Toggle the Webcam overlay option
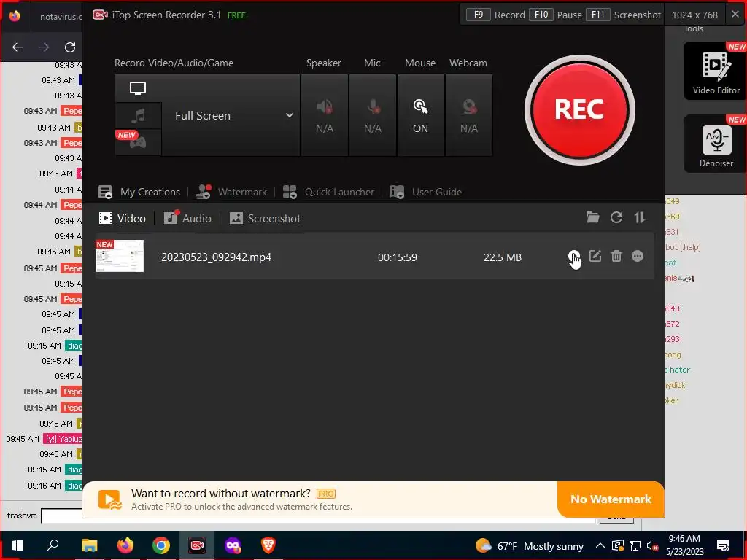The height and width of the screenshot is (560, 747). [469, 115]
